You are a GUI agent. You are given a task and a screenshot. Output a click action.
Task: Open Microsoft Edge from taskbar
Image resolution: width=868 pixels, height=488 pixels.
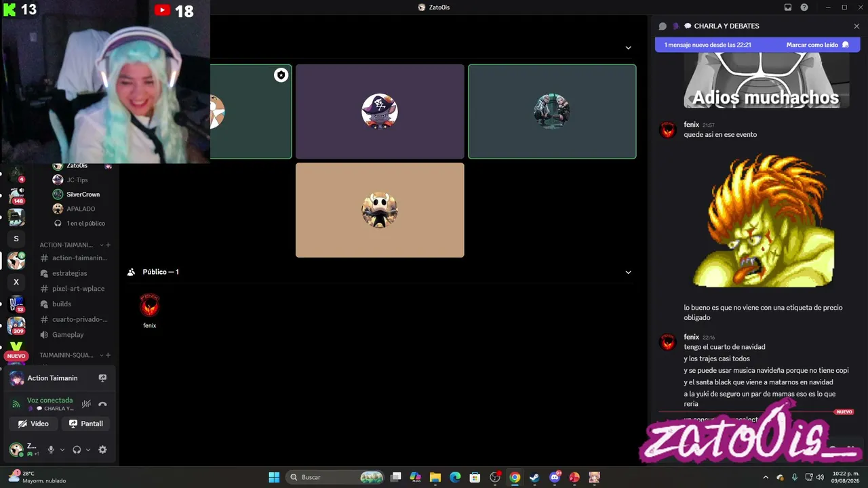tap(455, 477)
